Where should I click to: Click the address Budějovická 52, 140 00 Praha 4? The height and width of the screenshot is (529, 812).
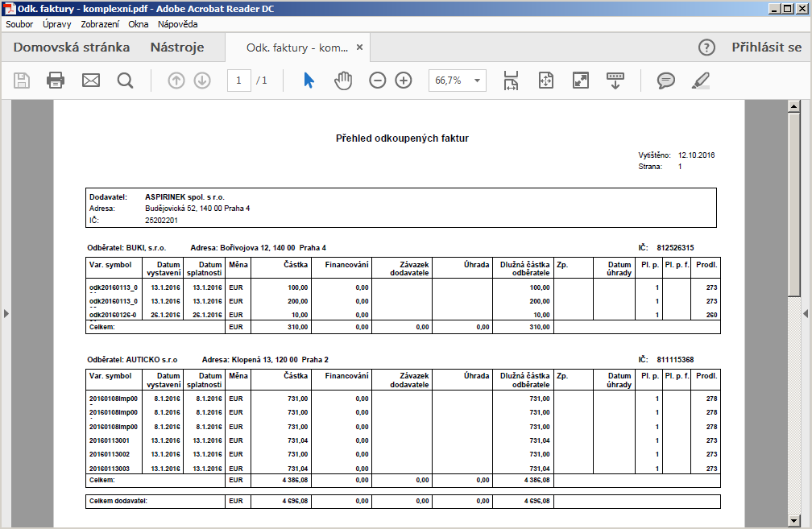pyautogui.click(x=197, y=209)
